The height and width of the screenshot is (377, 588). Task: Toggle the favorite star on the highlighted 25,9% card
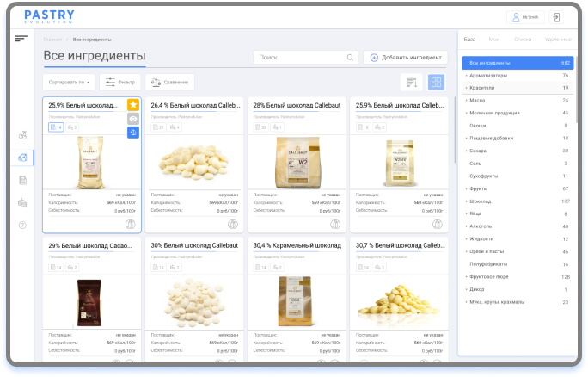click(x=133, y=105)
